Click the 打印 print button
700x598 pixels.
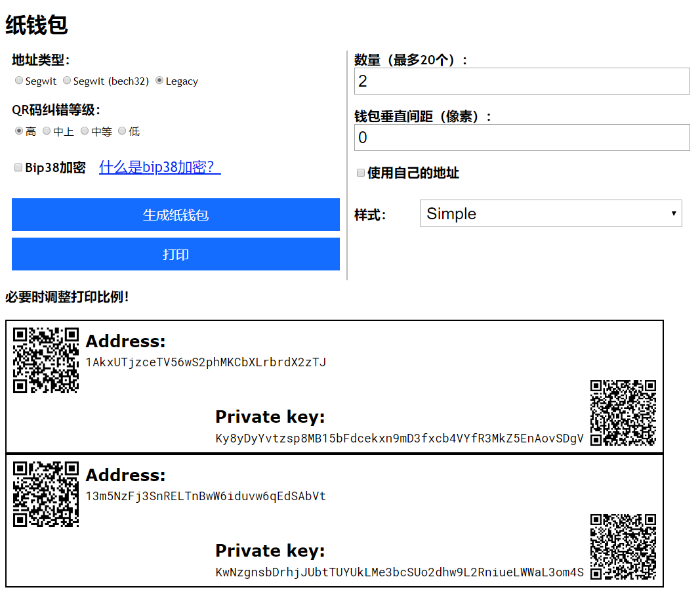click(x=175, y=254)
